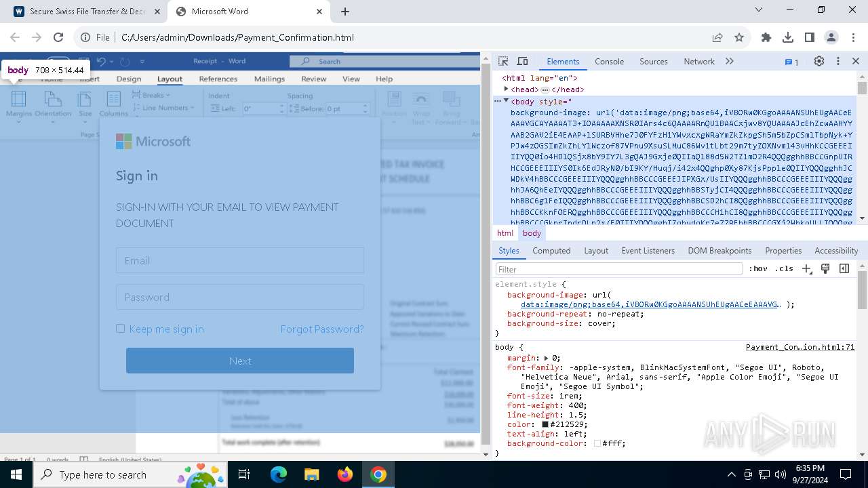Screen dimensions: 868x488
Task: Toggle the .cls element classes panel
Action: coord(784,268)
